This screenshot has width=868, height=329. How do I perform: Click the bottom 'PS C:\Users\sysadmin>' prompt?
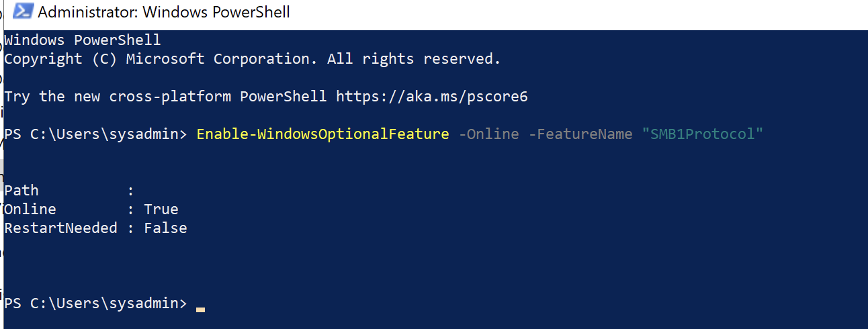(95, 303)
